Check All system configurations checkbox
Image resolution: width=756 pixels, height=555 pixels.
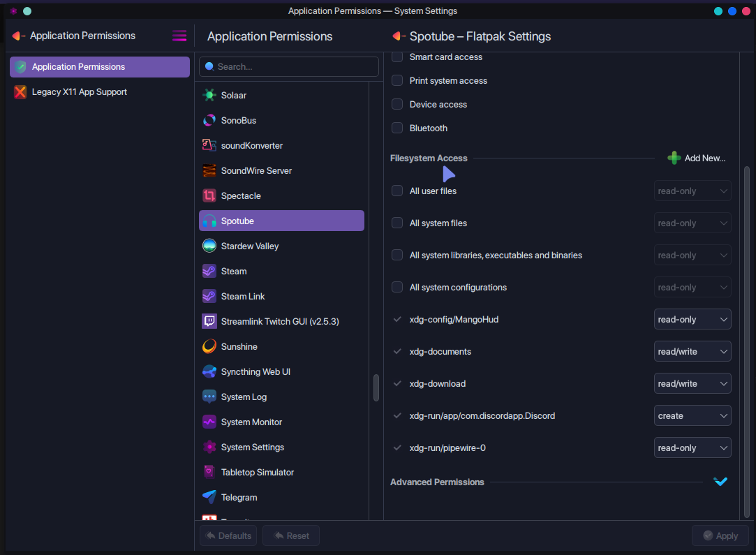pyautogui.click(x=397, y=288)
